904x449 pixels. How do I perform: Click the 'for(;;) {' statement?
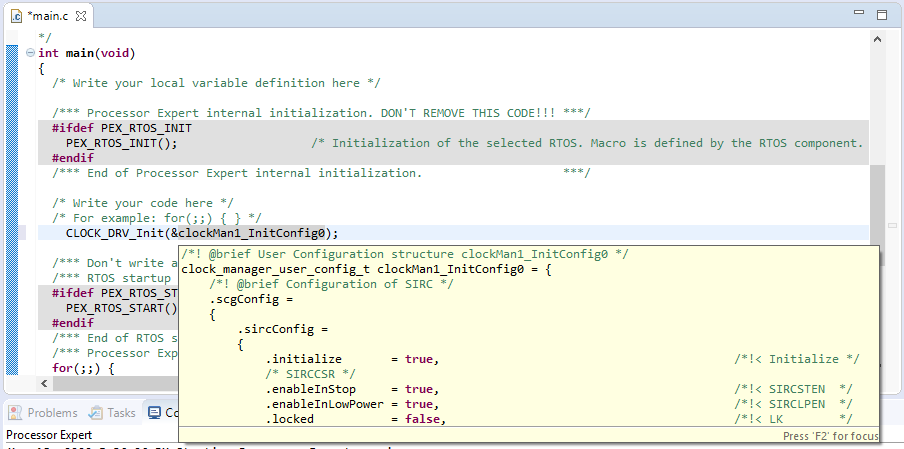point(84,368)
